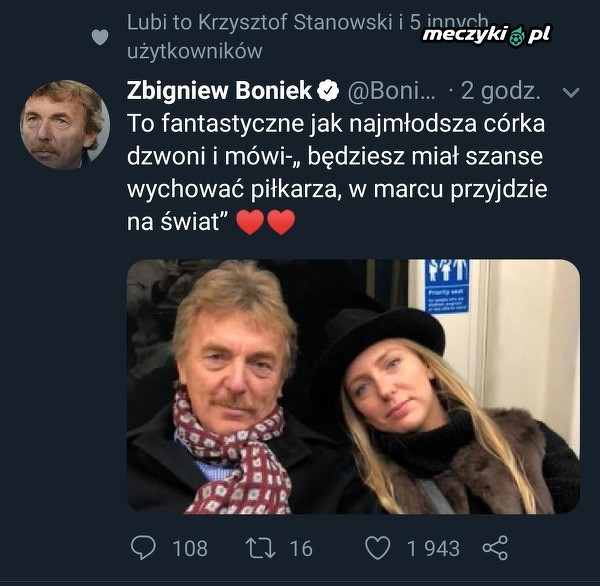Open the attached tweet photo
This screenshot has width=600, height=586.
353,386
